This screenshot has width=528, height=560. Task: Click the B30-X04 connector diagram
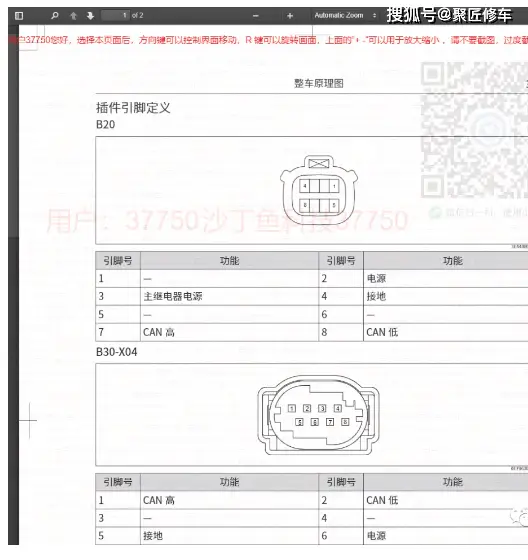pos(318,415)
